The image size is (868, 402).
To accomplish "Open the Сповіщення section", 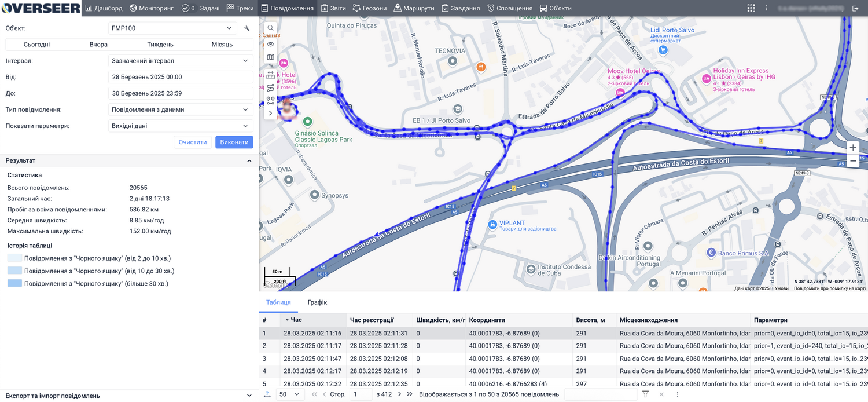I will point(510,8).
